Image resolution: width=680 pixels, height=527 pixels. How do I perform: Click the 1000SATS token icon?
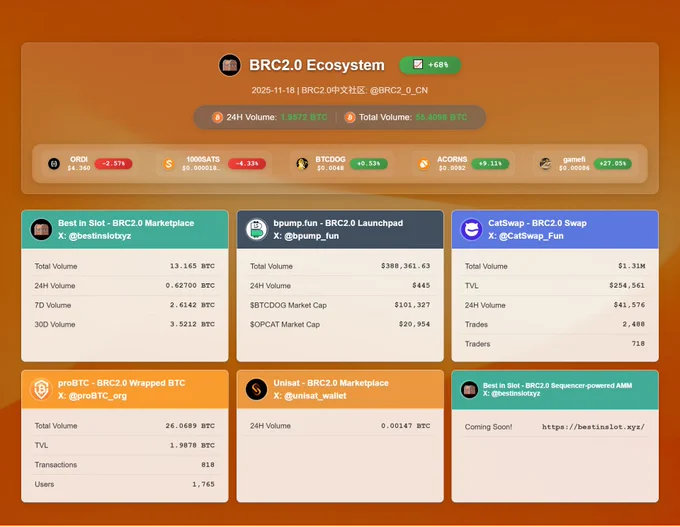point(168,164)
